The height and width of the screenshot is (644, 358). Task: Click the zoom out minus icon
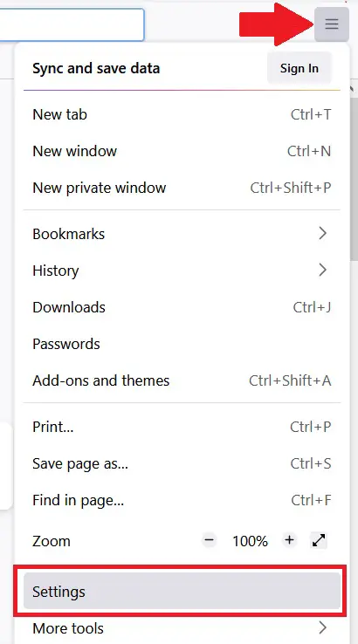pyautogui.click(x=210, y=540)
